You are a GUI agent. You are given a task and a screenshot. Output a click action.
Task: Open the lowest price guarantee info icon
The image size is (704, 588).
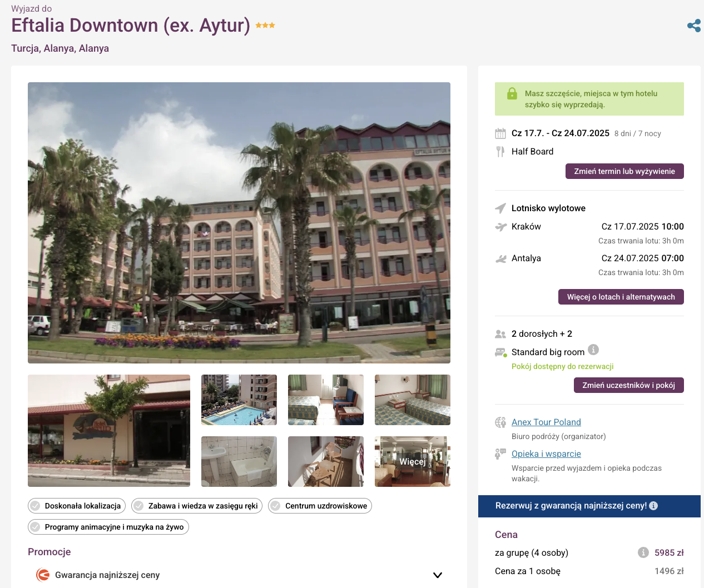653,506
